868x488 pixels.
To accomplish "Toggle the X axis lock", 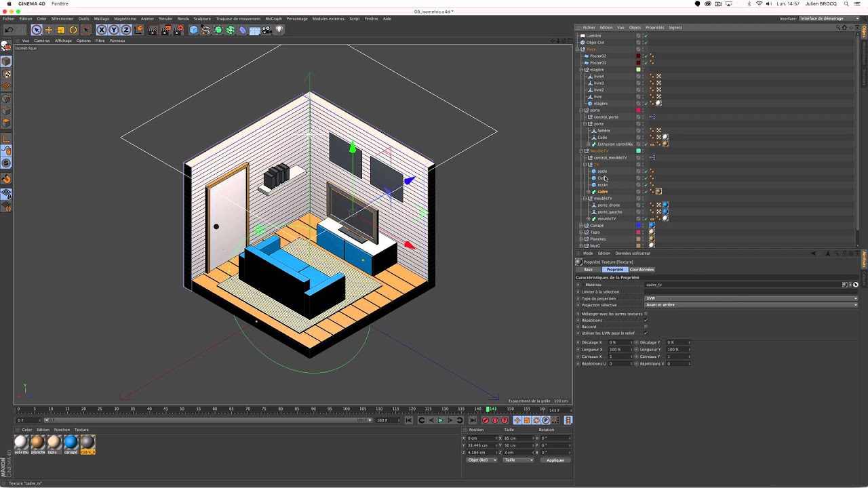I will (x=102, y=30).
